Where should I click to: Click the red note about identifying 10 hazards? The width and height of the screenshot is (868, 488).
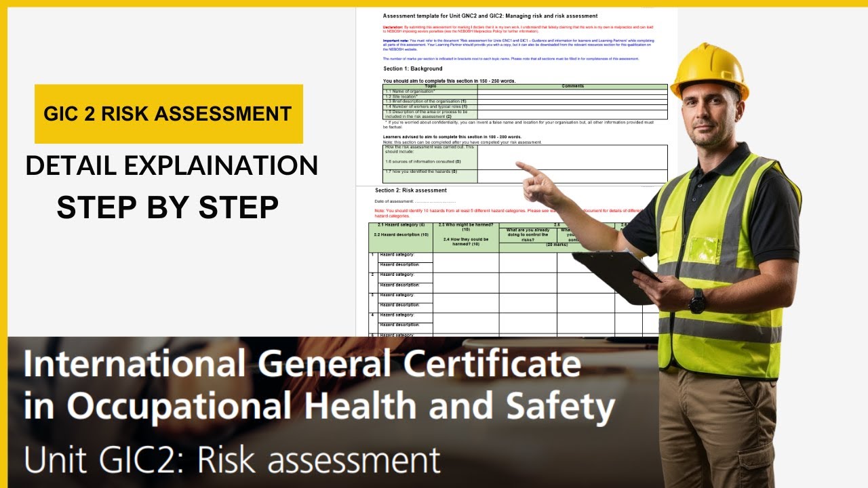(508, 213)
